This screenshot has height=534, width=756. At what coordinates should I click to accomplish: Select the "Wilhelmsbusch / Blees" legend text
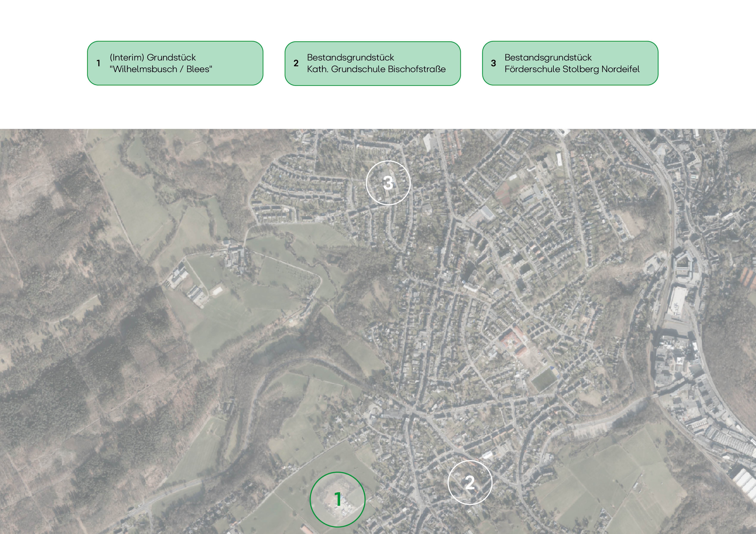161,69
